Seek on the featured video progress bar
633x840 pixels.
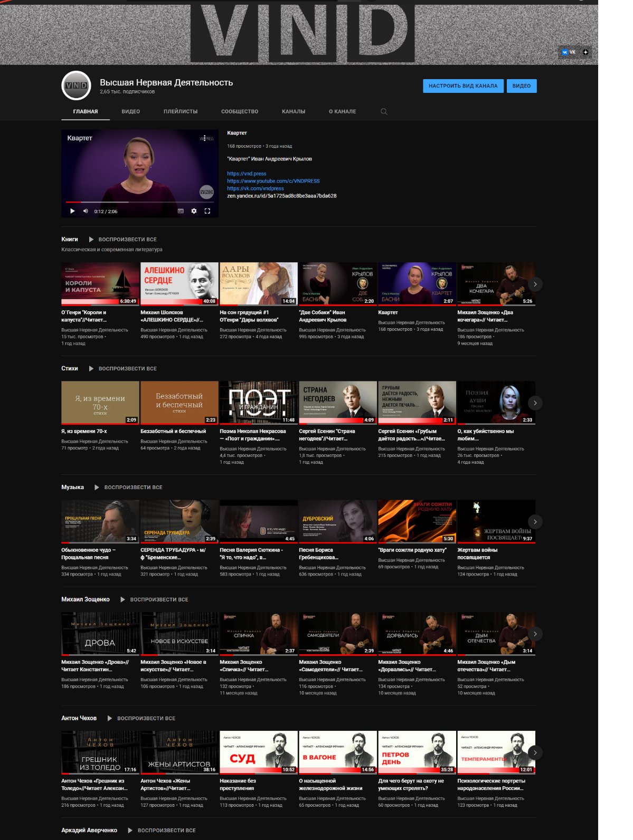pos(139,202)
